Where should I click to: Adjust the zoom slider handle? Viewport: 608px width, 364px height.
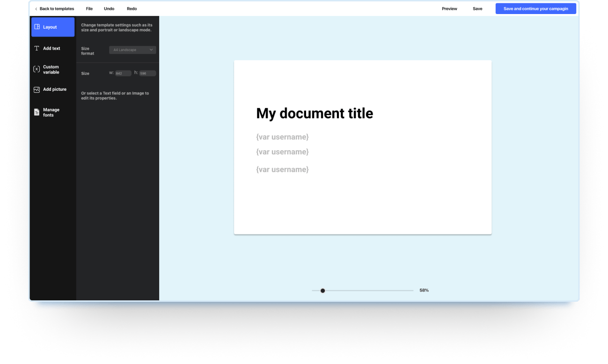322,291
